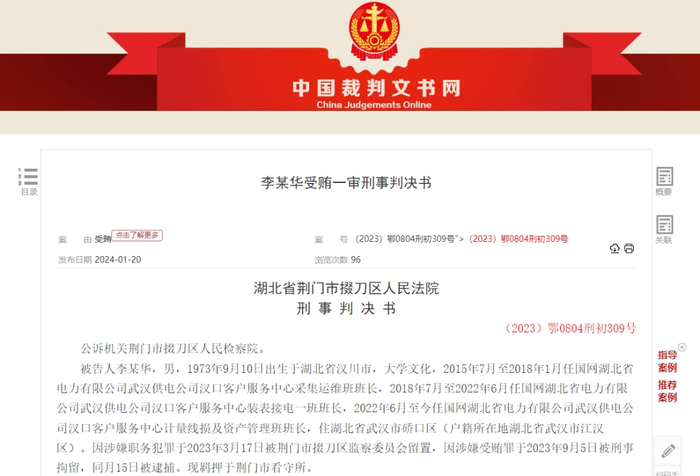Open the 指导案例 link

tap(667, 361)
